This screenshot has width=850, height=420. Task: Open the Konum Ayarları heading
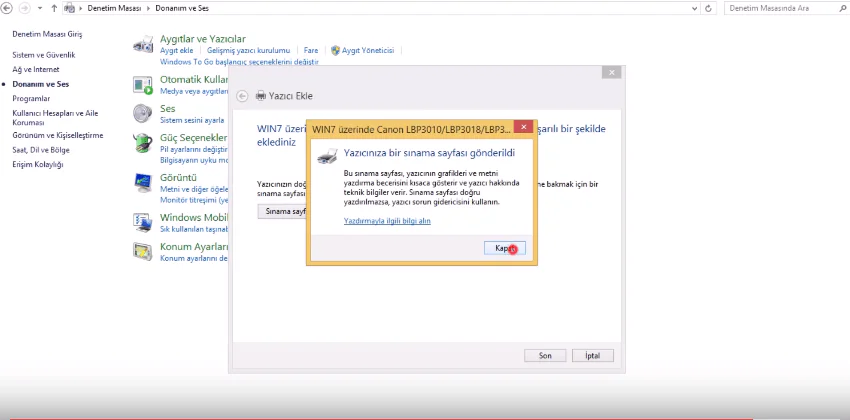(x=194, y=247)
